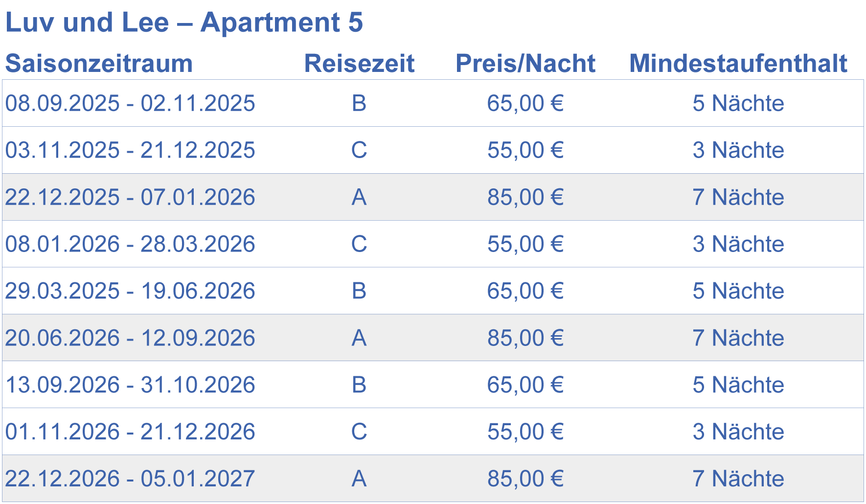Click date range 20.06.2026 - 12.09.2026

[130, 338]
